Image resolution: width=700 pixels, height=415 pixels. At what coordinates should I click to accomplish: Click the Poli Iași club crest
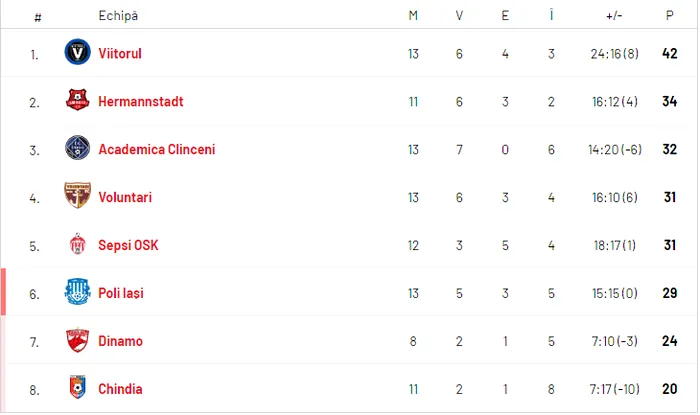click(78, 293)
